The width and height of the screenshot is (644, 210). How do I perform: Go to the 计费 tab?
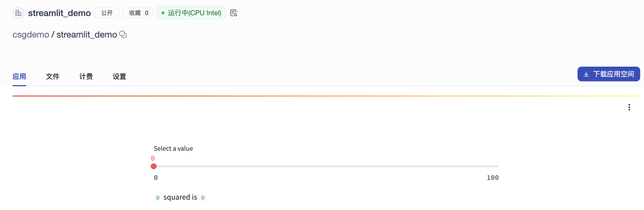point(86,76)
